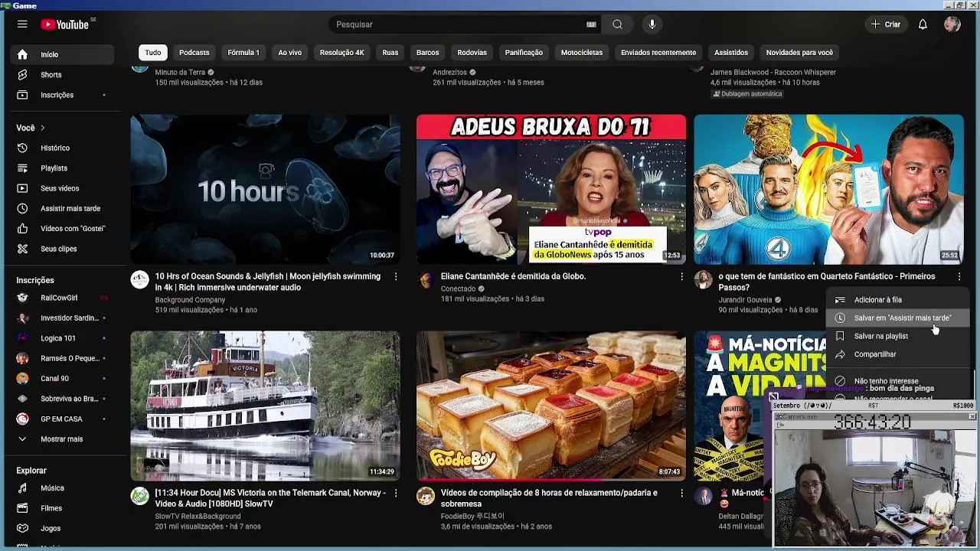Open the RailCowGirl channel subscription
Screen dimensions: 980x551
[x=63, y=298]
